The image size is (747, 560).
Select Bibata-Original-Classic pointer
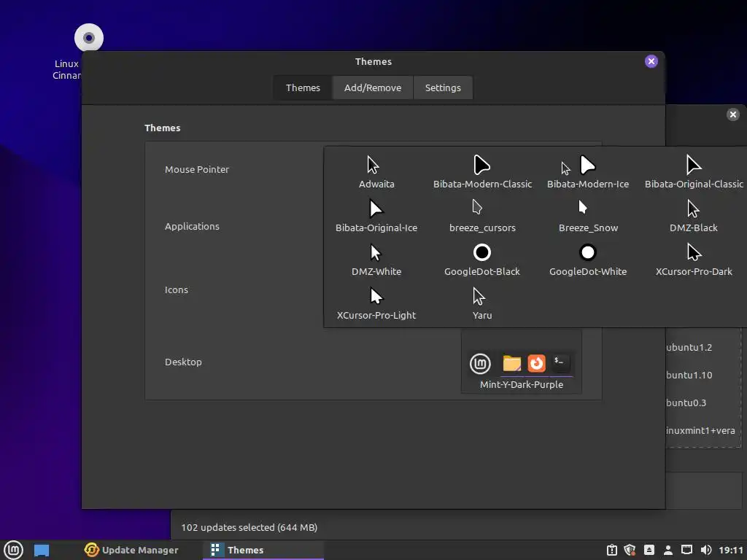pyautogui.click(x=694, y=172)
